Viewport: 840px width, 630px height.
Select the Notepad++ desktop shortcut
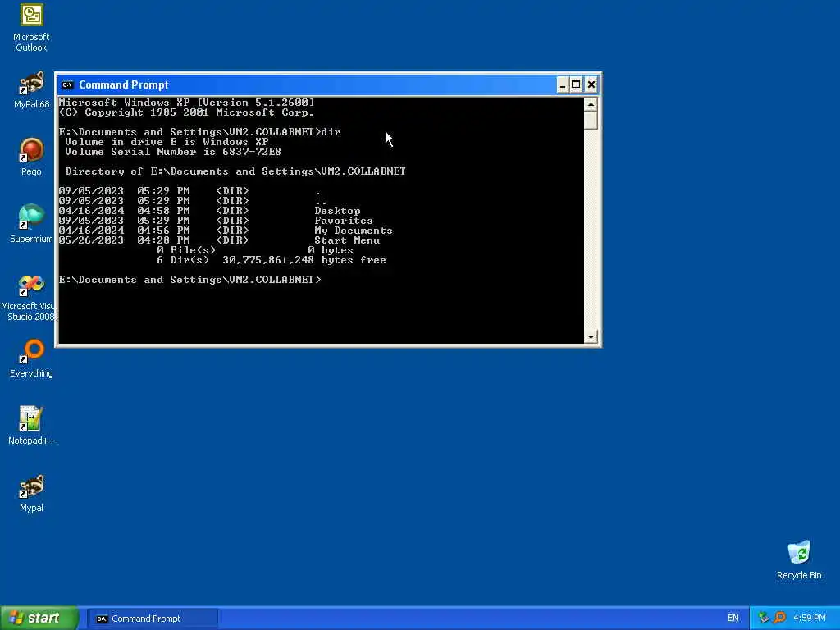pyautogui.click(x=31, y=426)
